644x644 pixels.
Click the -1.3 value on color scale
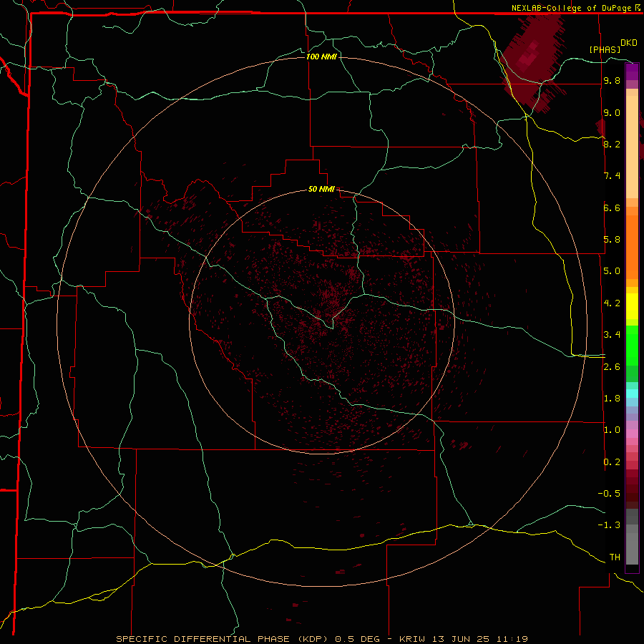(609, 525)
